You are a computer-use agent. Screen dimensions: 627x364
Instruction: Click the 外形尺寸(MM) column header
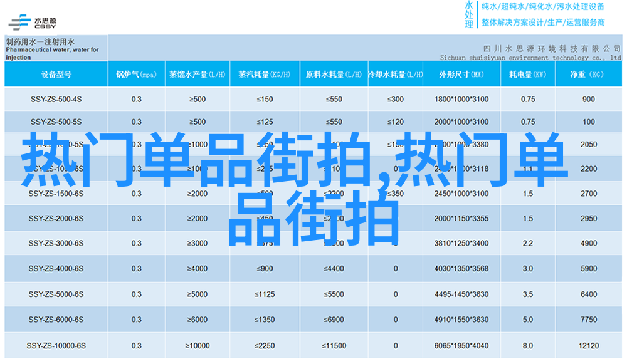coord(461,75)
